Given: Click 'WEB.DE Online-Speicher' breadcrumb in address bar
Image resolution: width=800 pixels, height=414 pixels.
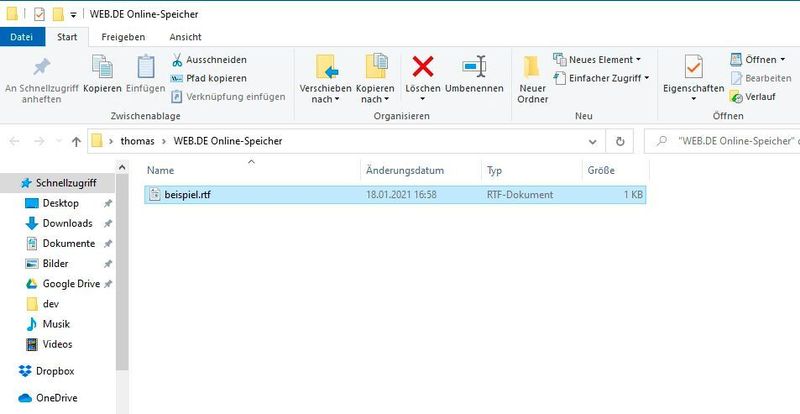Looking at the screenshot, I should pyautogui.click(x=228, y=141).
